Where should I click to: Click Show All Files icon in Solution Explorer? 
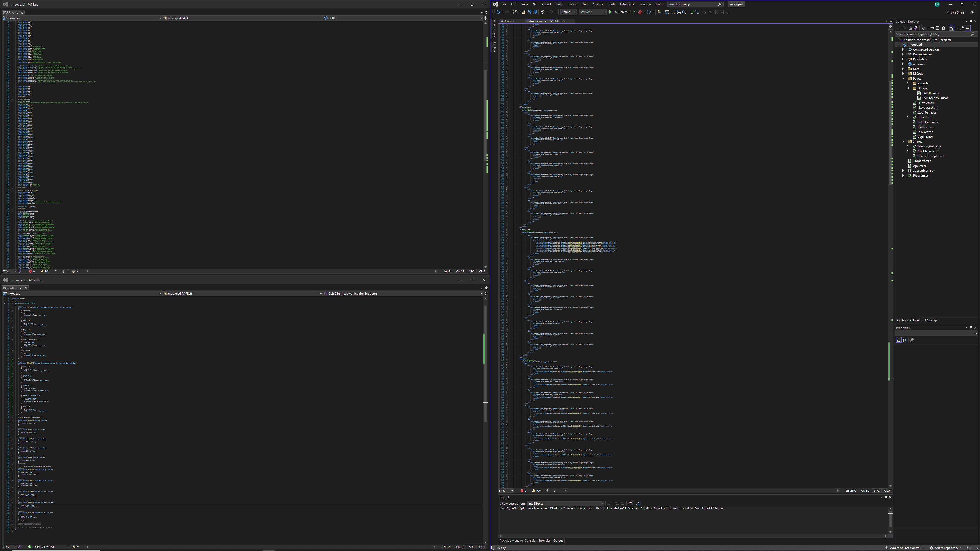tap(944, 28)
